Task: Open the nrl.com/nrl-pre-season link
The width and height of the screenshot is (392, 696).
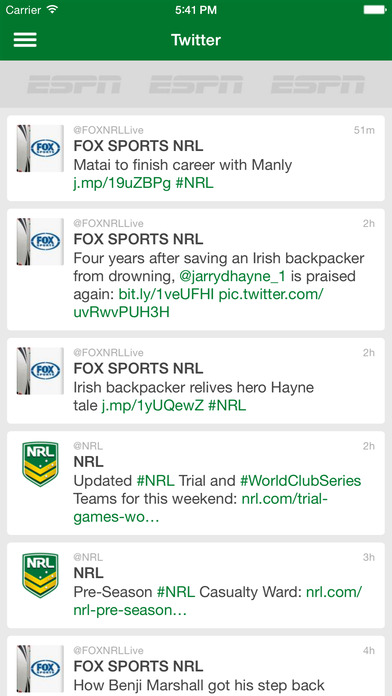Action: [218, 601]
